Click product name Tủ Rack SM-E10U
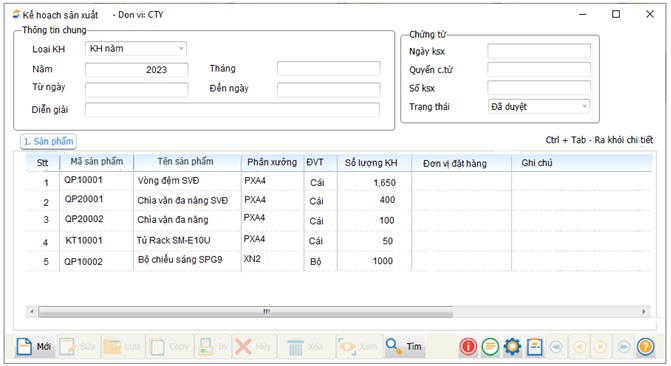 pos(174,241)
